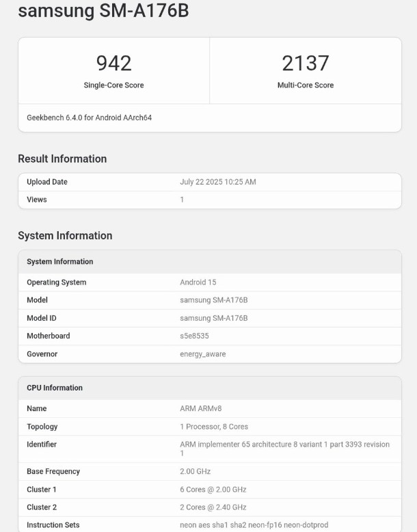This screenshot has height=532, width=417.
Task: Select the Android 15 operating system value
Action: coord(198,282)
